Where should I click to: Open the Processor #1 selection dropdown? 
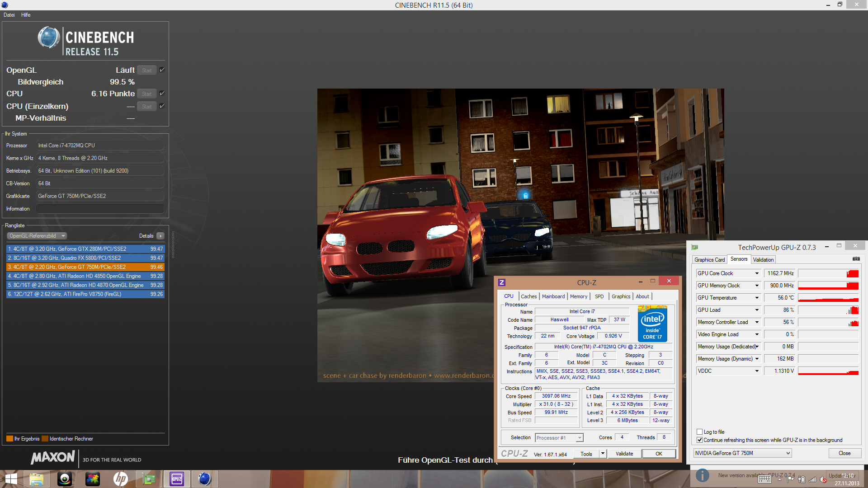pos(559,438)
